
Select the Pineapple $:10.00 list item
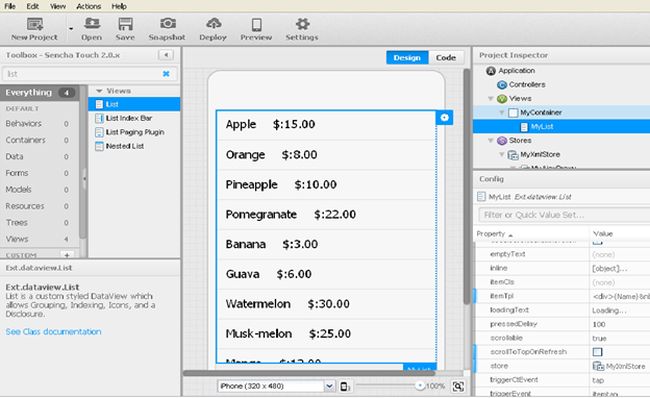[327, 184]
